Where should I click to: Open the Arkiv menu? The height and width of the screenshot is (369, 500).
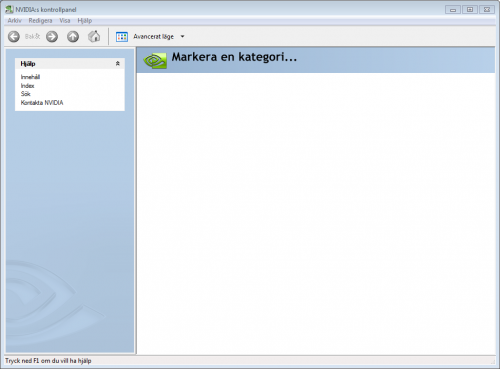click(14, 21)
